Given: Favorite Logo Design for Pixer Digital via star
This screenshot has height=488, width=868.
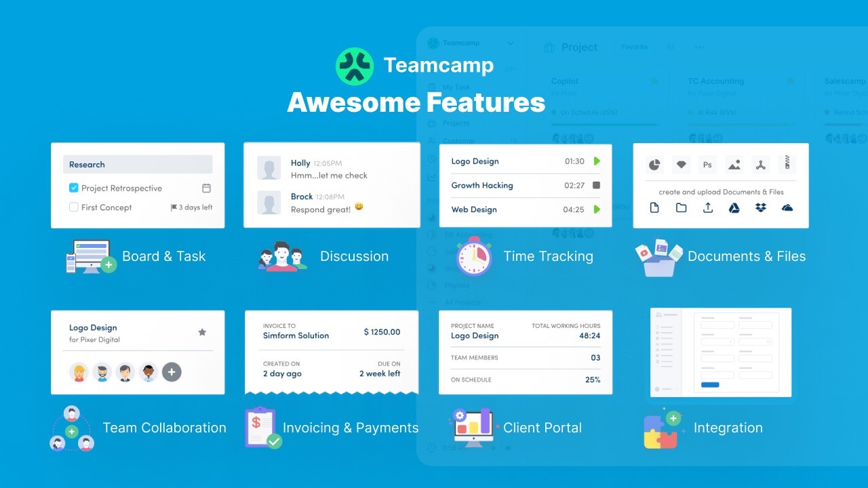Looking at the screenshot, I should tap(202, 332).
